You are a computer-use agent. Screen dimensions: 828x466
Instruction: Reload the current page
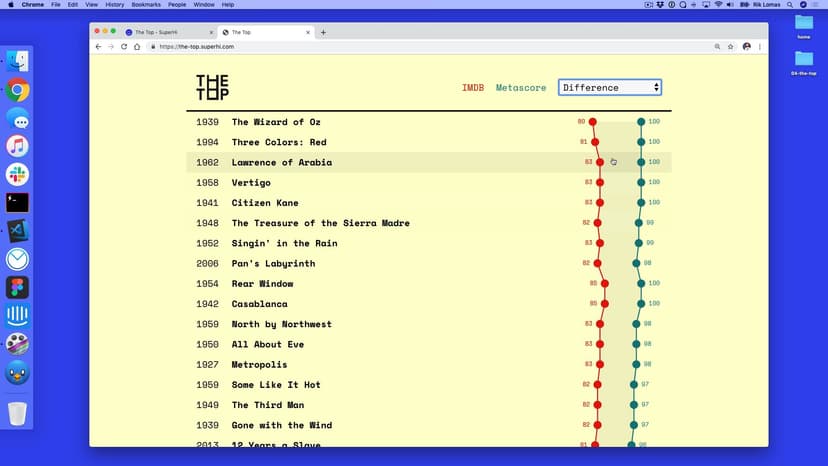click(124, 47)
